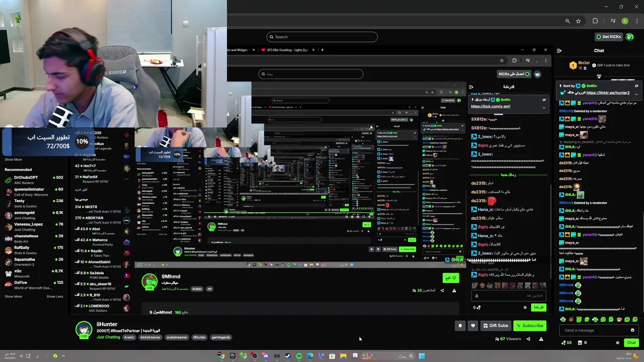This screenshot has height=362, width=644.
Task: Unpin the BotRix pinned chat message
Action: pos(636,86)
